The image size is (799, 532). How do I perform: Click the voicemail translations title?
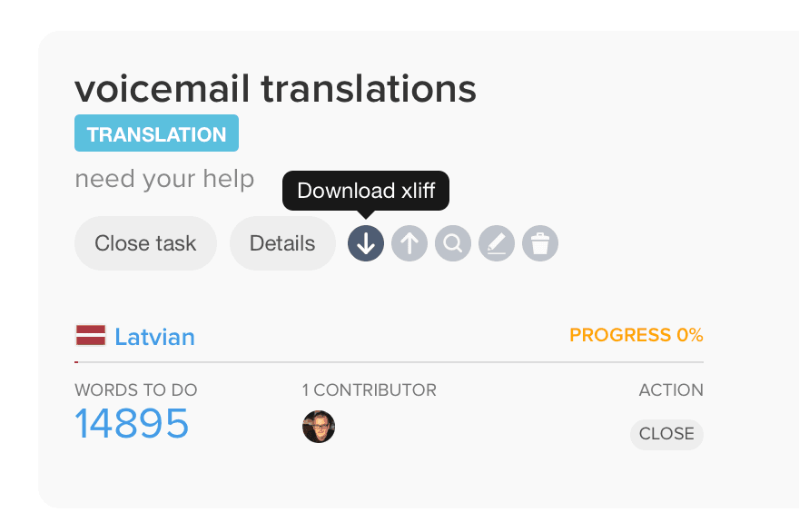[275, 89]
